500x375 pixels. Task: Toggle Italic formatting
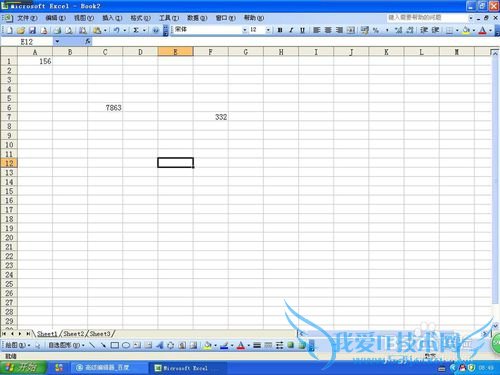pos(291,30)
